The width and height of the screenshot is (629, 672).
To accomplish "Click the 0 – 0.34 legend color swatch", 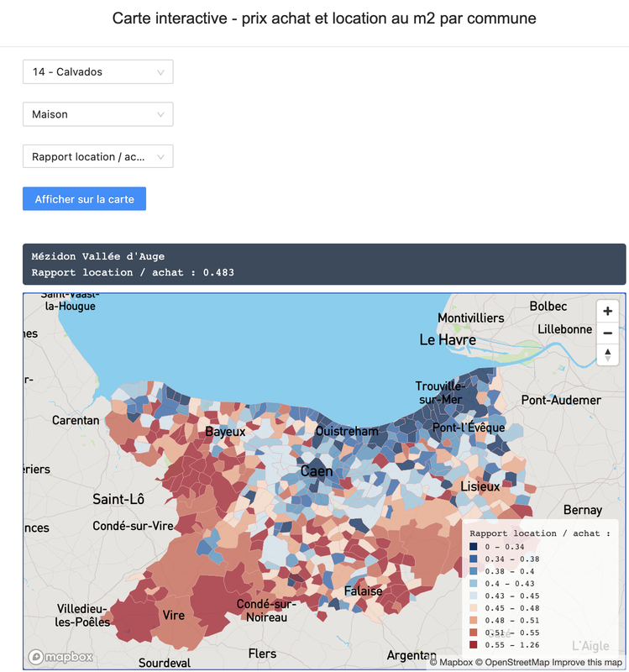I will coord(473,547).
